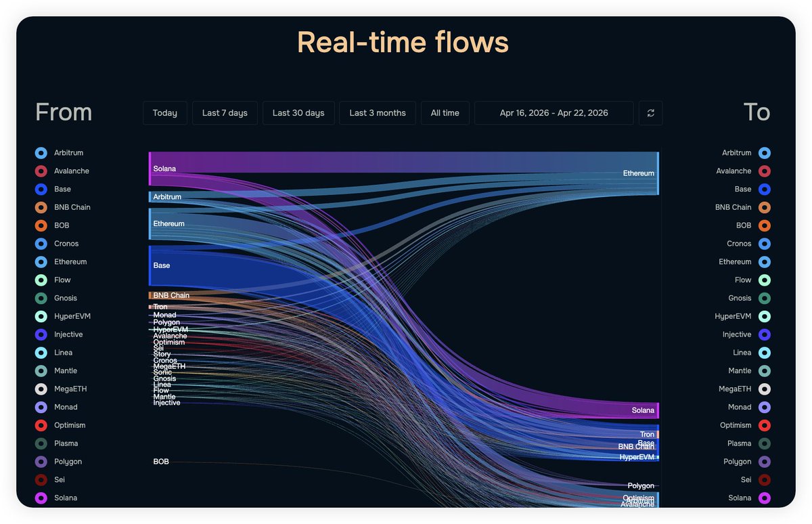
Task: Toggle Flow circle in From list
Action: click(41, 280)
